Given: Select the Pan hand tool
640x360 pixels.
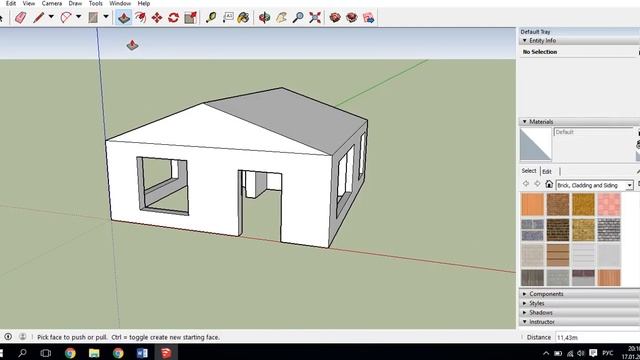Looking at the screenshot, I should pyautogui.click(x=281, y=18).
